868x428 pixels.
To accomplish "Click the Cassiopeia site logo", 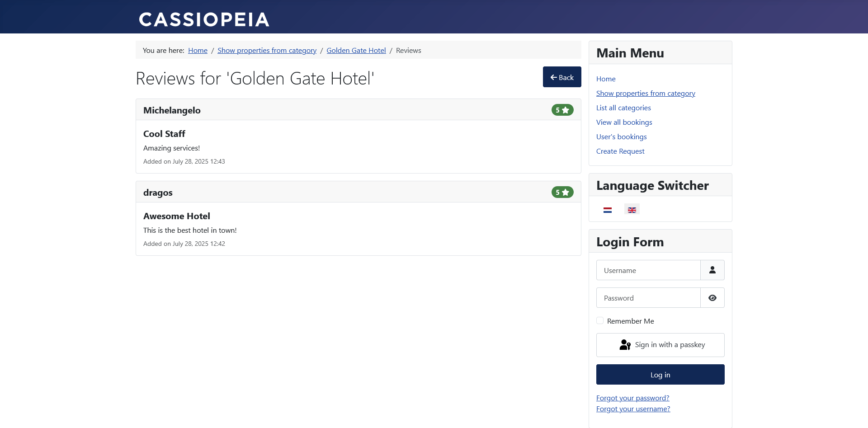I will point(204,19).
